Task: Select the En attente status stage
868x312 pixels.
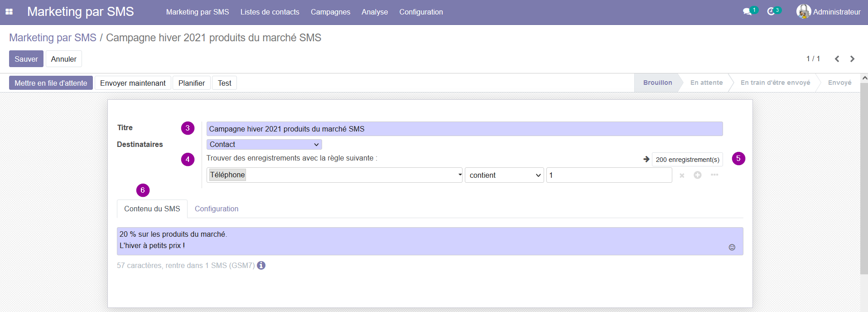Action: pos(706,83)
